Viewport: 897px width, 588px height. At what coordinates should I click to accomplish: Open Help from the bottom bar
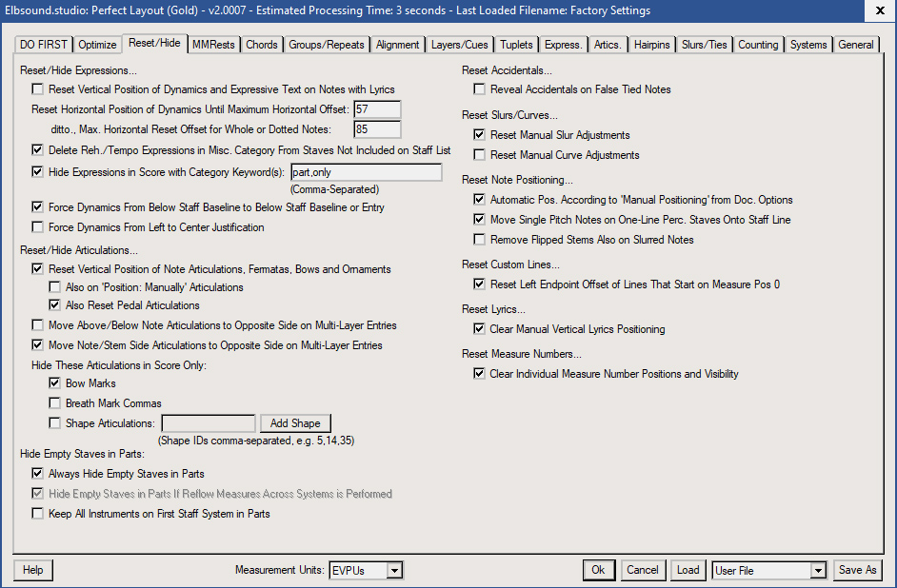coord(33,570)
